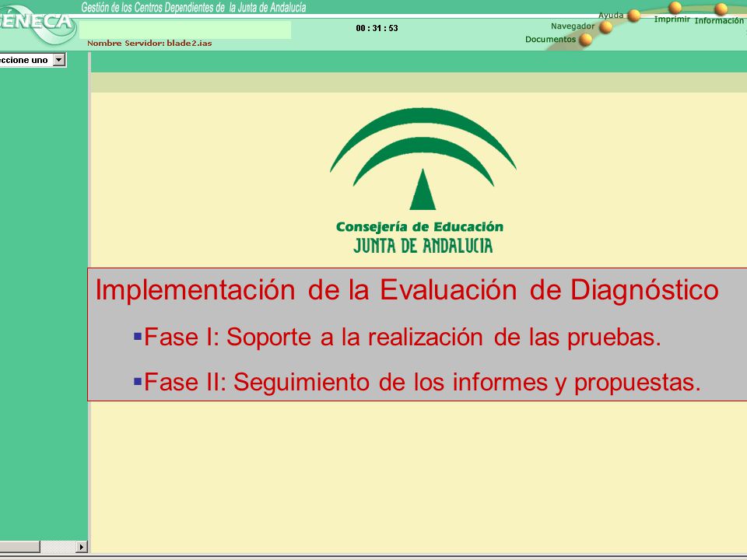Click the sidebar horizontal scrollbar thumb
Image resolution: width=747 pixels, height=560 pixels.
(x=19, y=547)
